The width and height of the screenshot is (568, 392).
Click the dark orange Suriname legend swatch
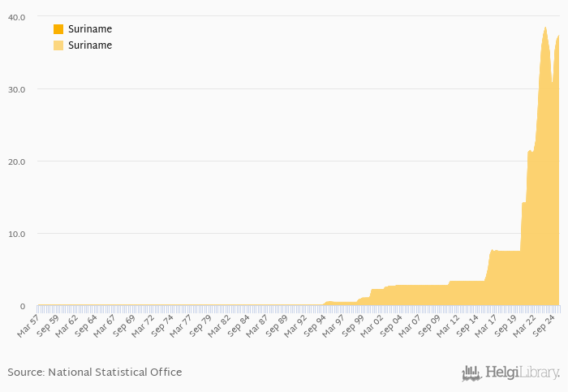pos(58,29)
